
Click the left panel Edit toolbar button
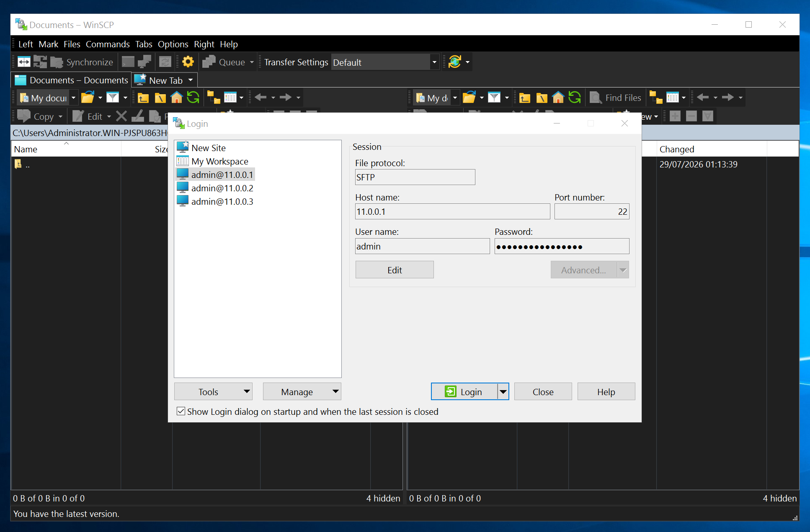coord(88,116)
